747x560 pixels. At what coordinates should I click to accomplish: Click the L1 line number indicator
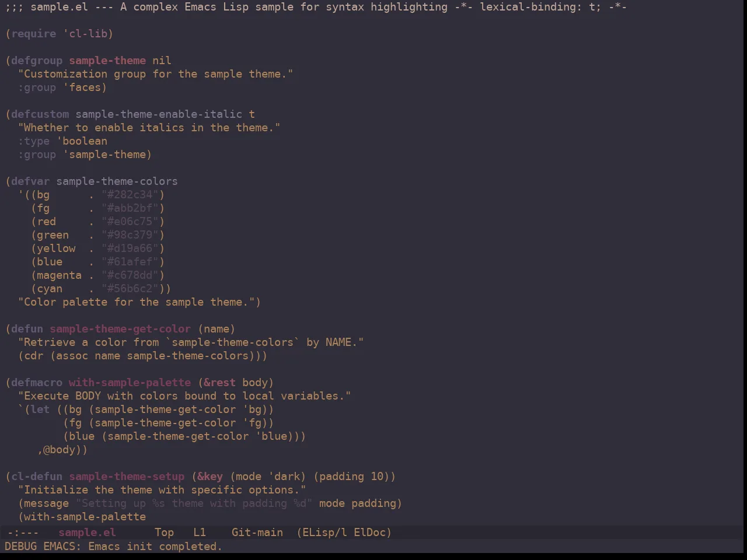click(200, 533)
